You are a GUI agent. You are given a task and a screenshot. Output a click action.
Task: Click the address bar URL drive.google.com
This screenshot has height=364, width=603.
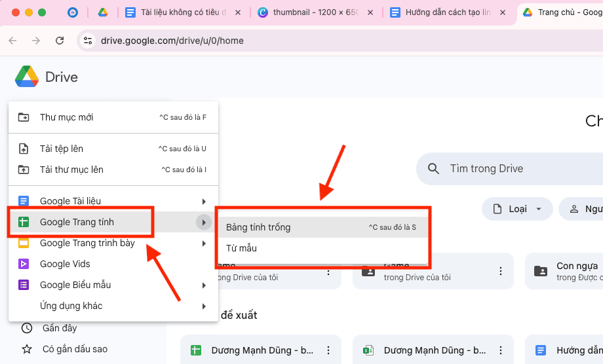coord(172,41)
